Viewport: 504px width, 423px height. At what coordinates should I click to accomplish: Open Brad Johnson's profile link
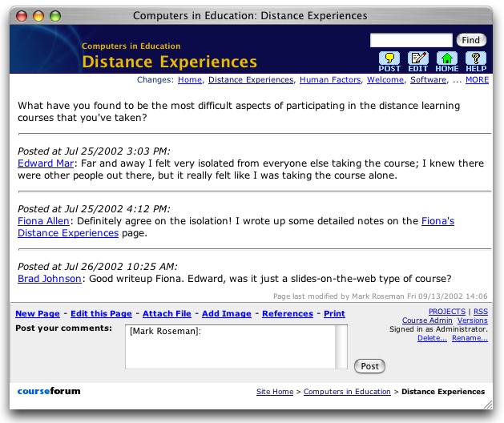click(x=50, y=279)
